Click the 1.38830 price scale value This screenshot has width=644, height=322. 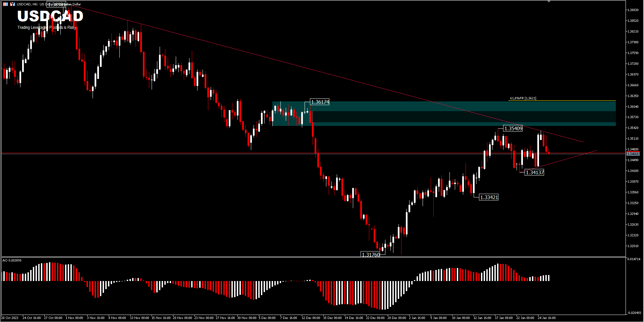[634, 10]
